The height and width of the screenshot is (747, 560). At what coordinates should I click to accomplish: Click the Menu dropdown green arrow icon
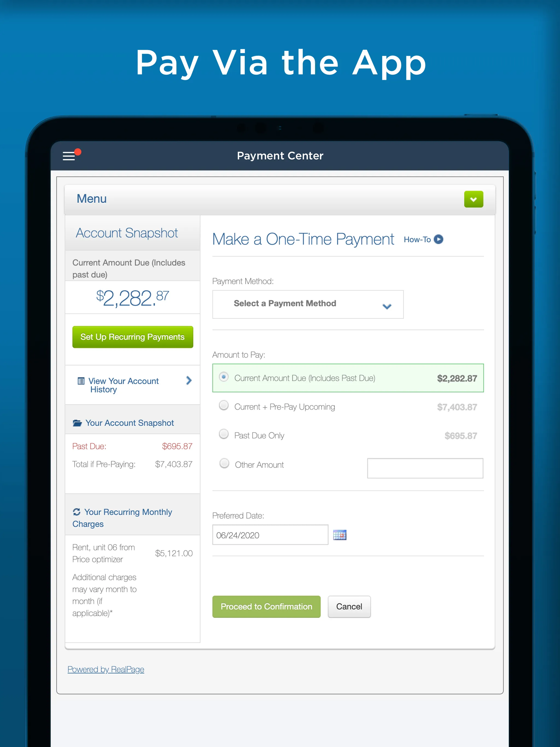pyautogui.click(x=474, y=199)
